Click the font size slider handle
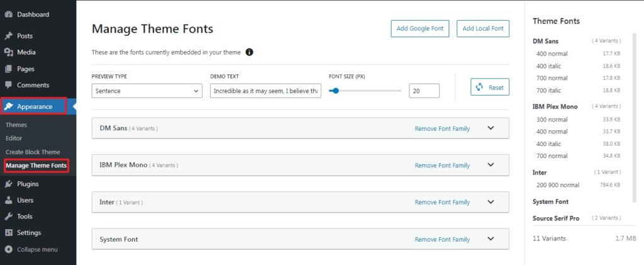Image resolution: width=644 pixels, height=265 pixels. 336,91
